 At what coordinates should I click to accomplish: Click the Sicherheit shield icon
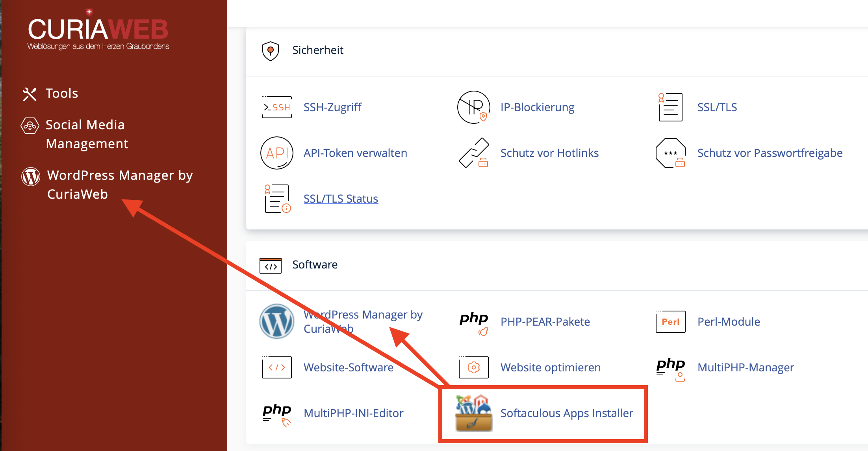(x=271, y=51)
